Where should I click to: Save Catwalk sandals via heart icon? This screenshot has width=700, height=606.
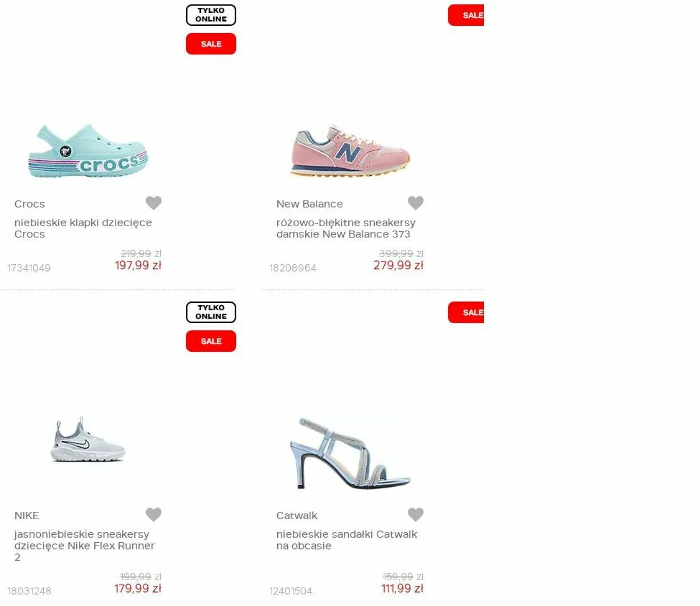click(x=416, y=514)
